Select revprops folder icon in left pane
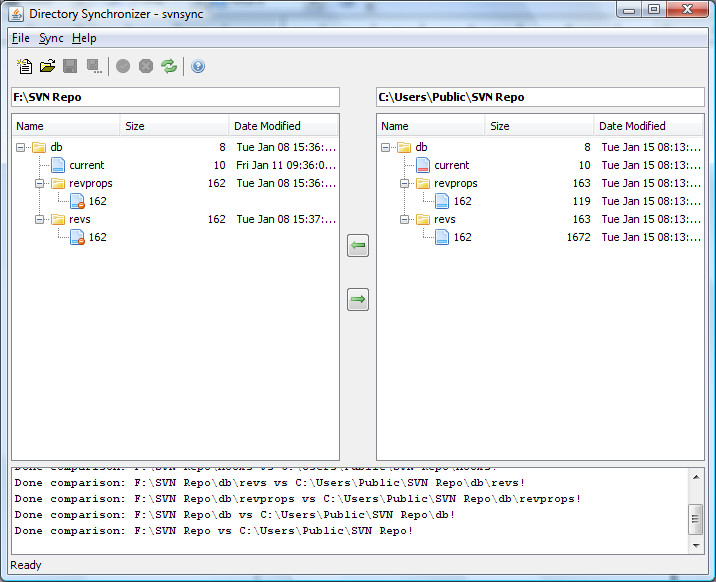 (x=58, y=183)
